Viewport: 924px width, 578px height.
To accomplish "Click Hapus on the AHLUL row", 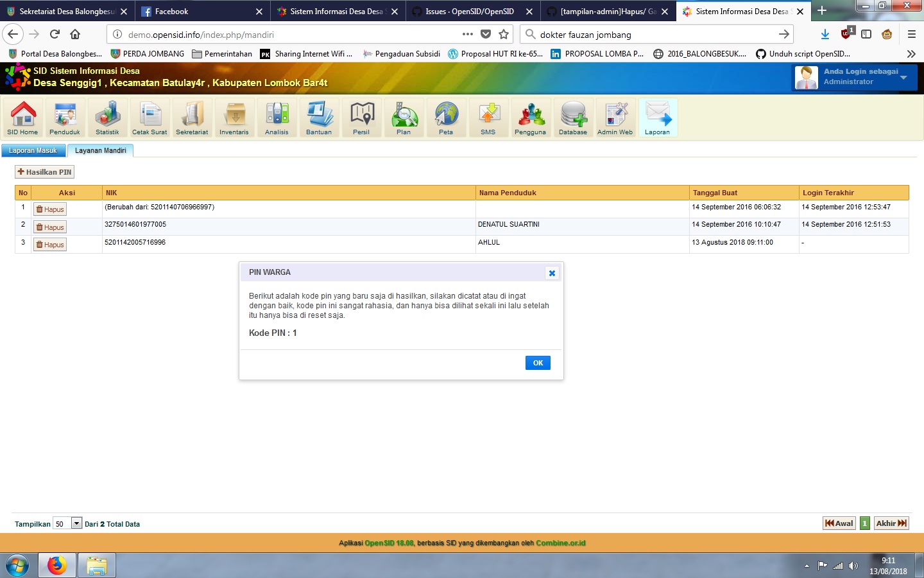I will click(49, 244).
